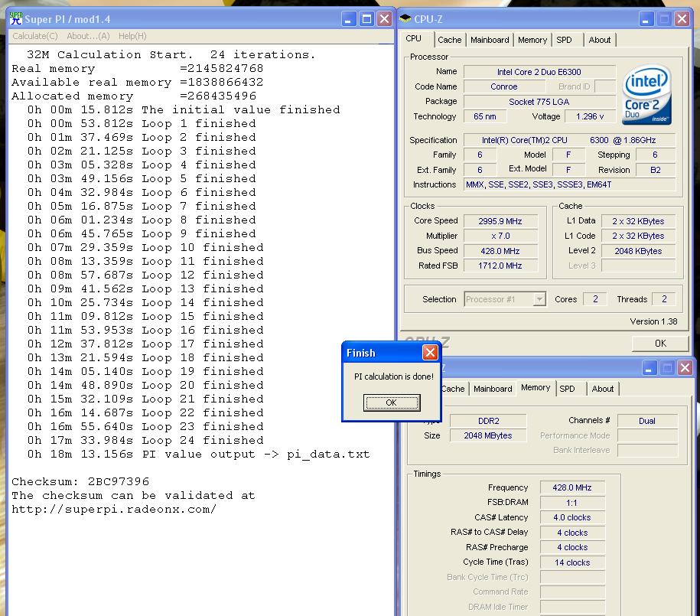Click the Voltage value '1.296 v'
The height and width of the screenshot is (616, 700).
tap(590, 116)
